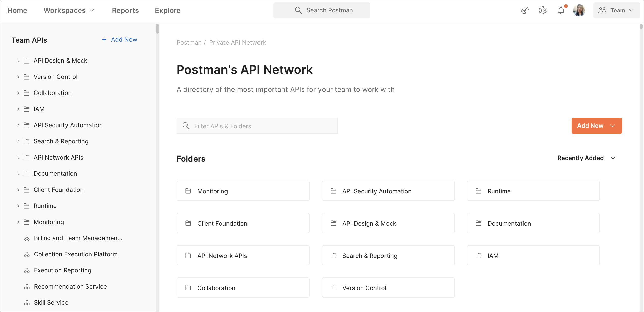Click the main page scrollbar thumb
644x312 pixels.
pyautogui.click(x=641, y=26)
